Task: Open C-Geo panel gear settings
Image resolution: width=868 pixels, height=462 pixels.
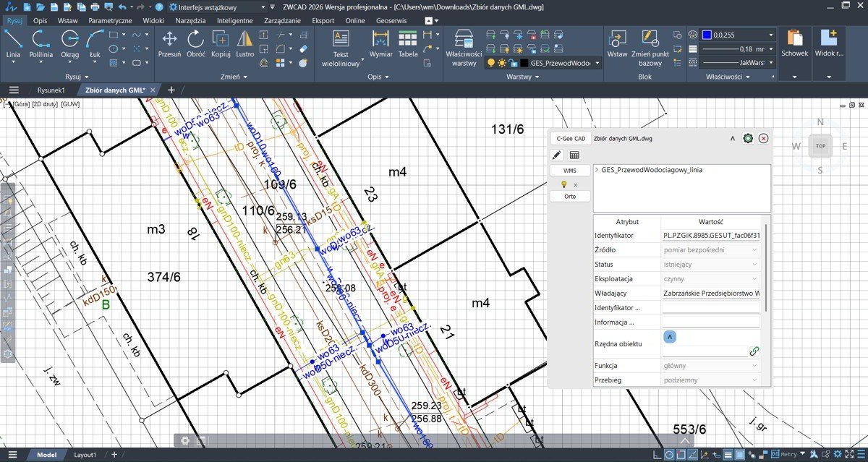Action: [748, 138]
